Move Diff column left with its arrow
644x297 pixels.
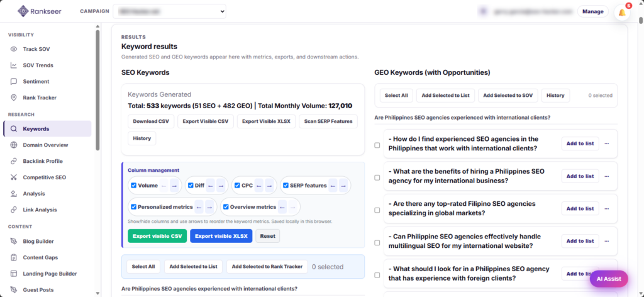[210, 186]
